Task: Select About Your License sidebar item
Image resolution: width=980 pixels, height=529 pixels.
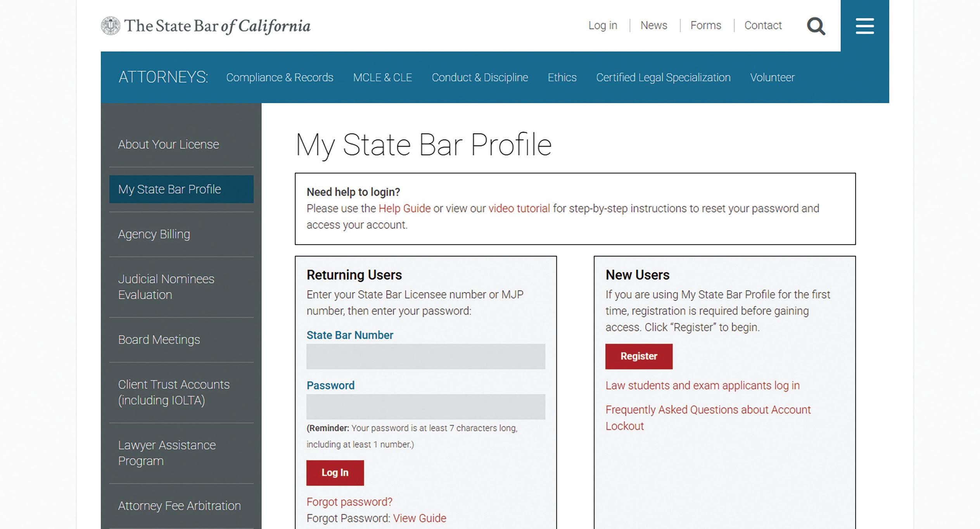Action: click(168, 144)
